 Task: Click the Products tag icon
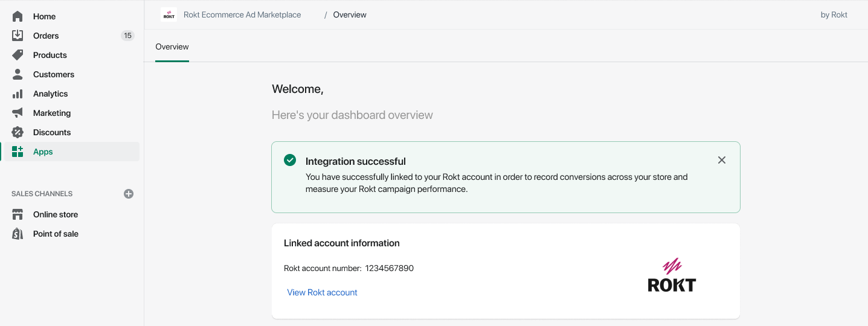click(18, 55)
